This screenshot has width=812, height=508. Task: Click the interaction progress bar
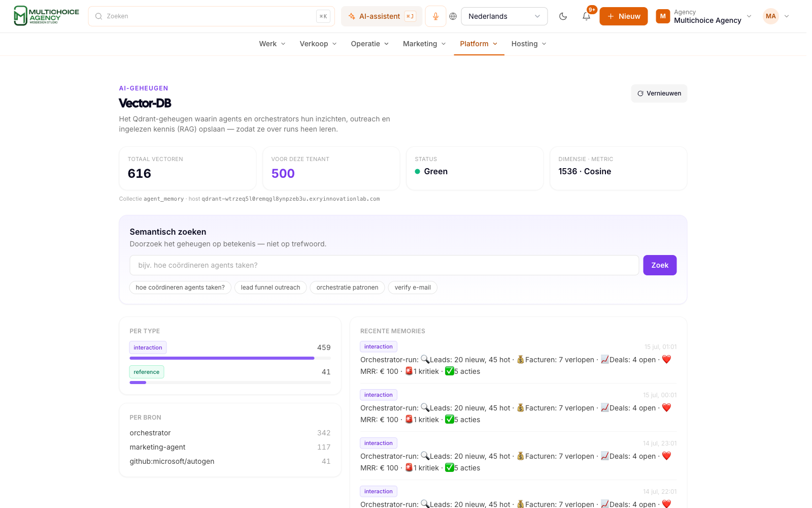230,358
